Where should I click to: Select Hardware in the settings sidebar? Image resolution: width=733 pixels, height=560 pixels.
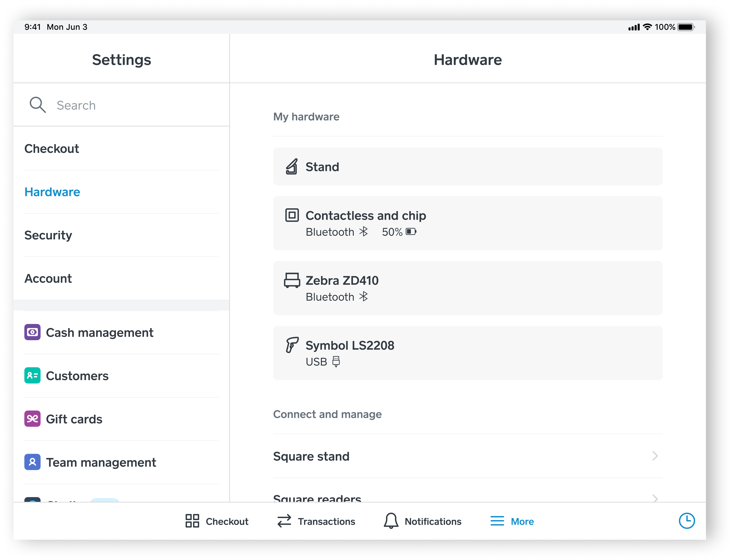[x=121, y=192]
